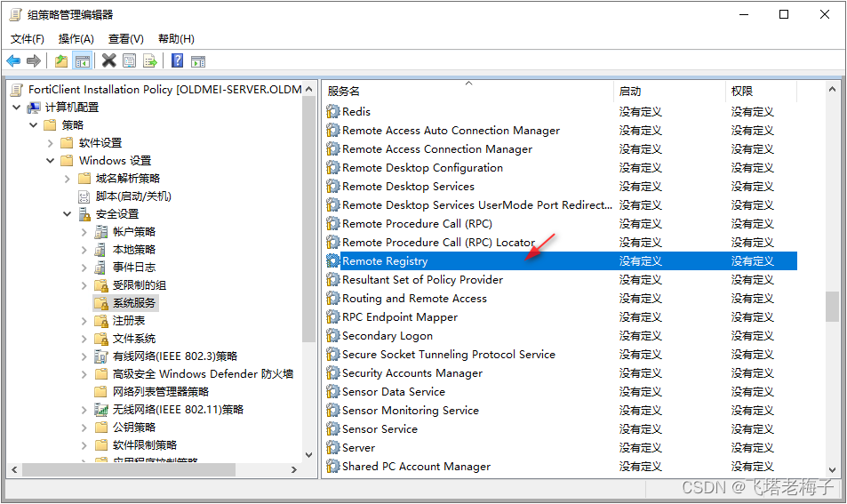Open the 操作(A) menu

coord(76,39)
